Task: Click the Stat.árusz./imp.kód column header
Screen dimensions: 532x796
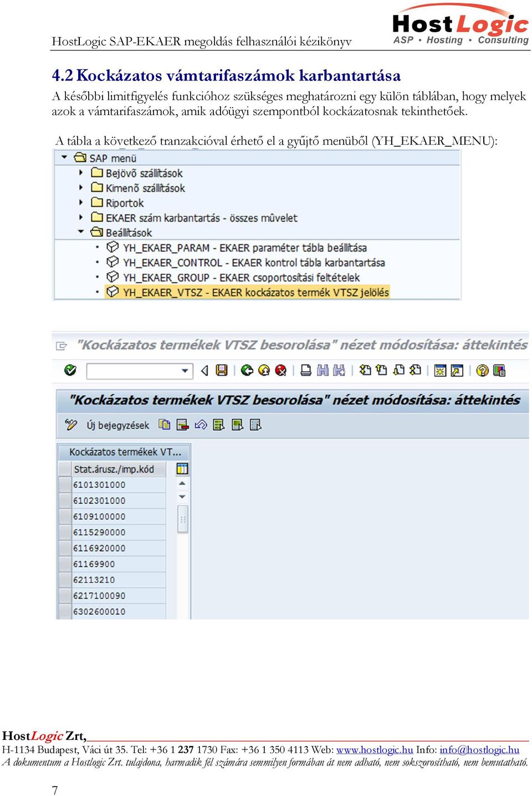Action: coord(119,469)
